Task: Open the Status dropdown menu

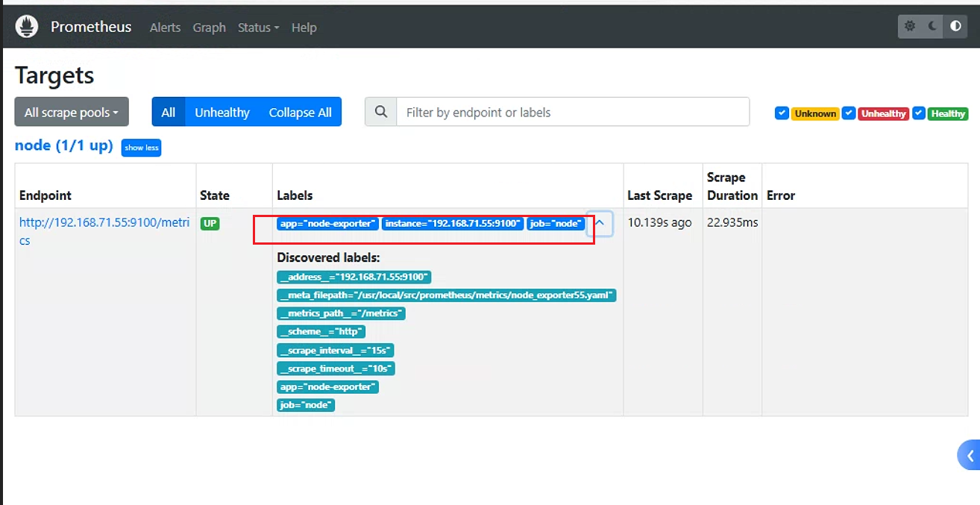Action: 258,27
